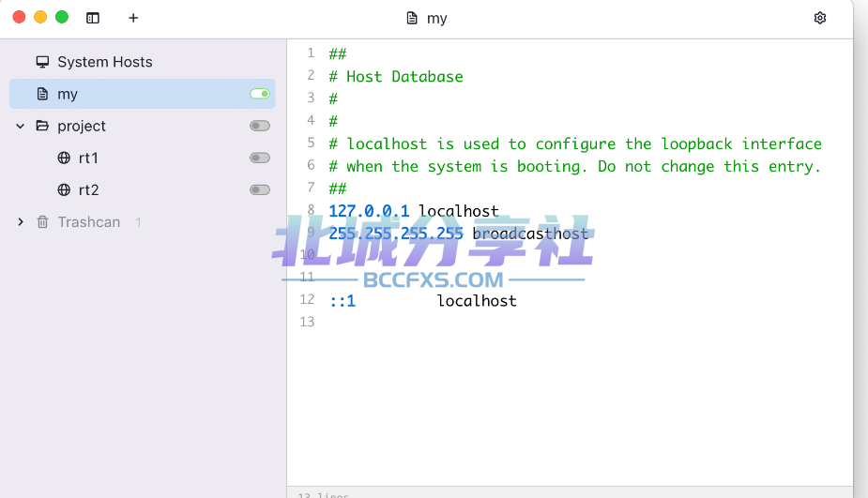The width and height of the screenshot is (868, 498).
Task: Click the 'localhost is used to configure' comment
Action: point(575,143)
